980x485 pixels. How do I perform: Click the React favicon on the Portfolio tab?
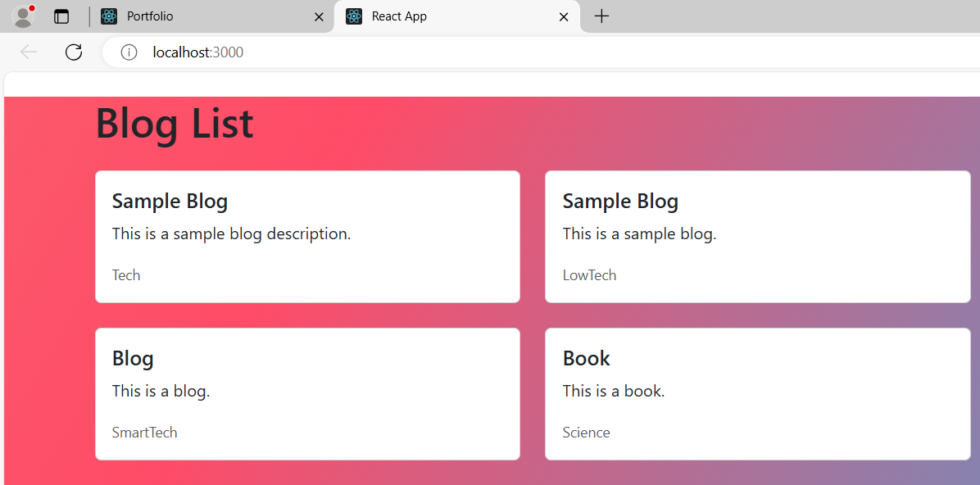[x=109, y=16]
